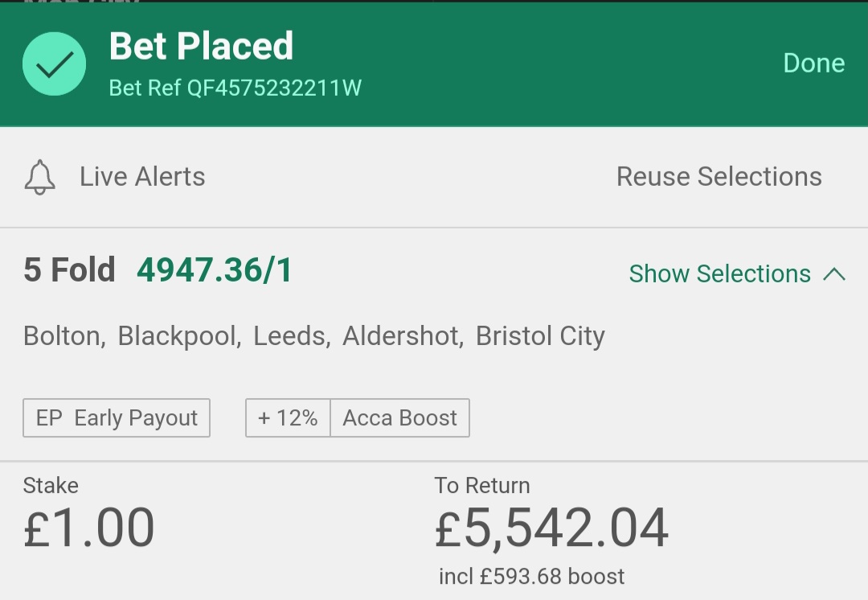Collapse selections using the chevron arrow
Viewport: 868px width, 600px height.
(x=834, y=273)
